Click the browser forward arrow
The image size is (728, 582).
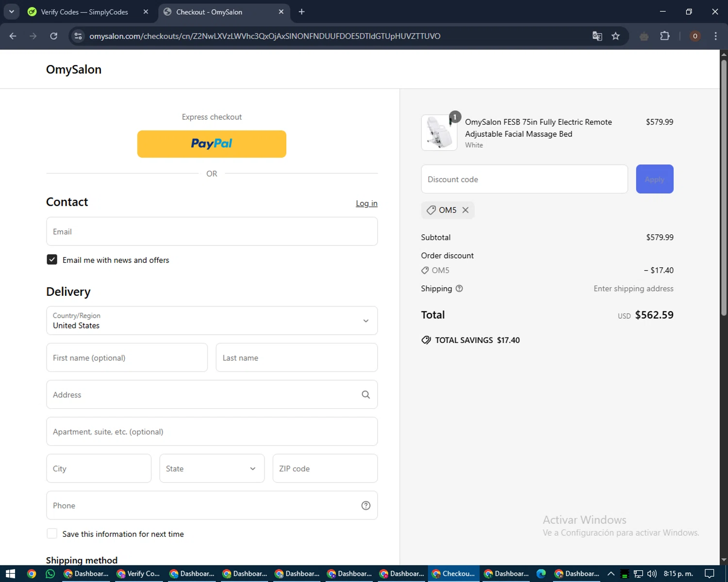pos(33,36)
